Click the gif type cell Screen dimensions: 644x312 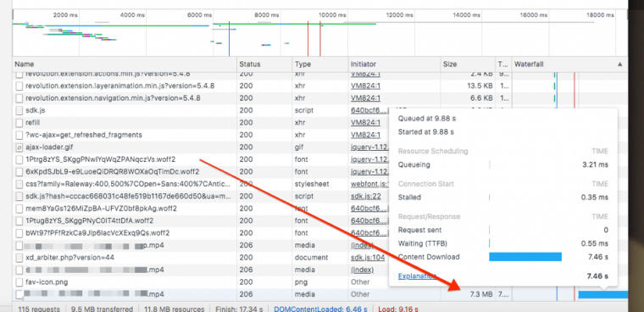[298, 148]
